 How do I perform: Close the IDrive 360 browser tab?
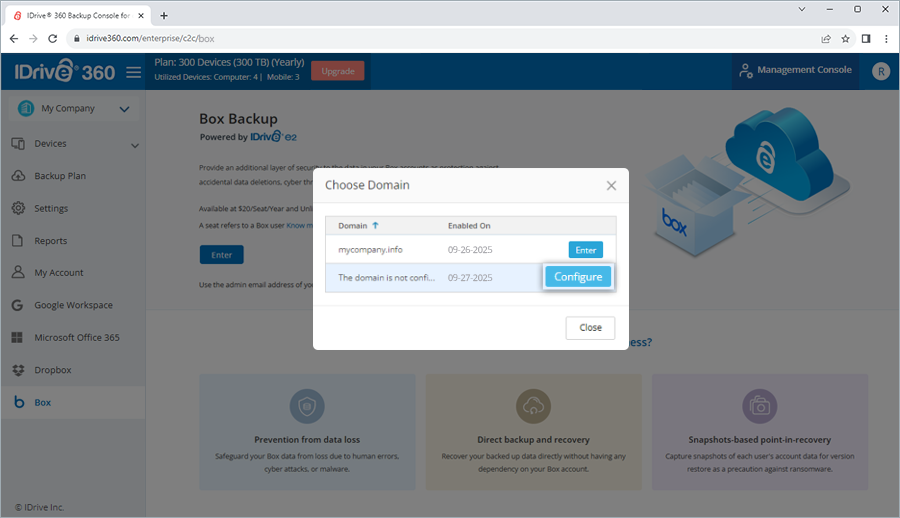pyautogui.click(x=141, y=16)
